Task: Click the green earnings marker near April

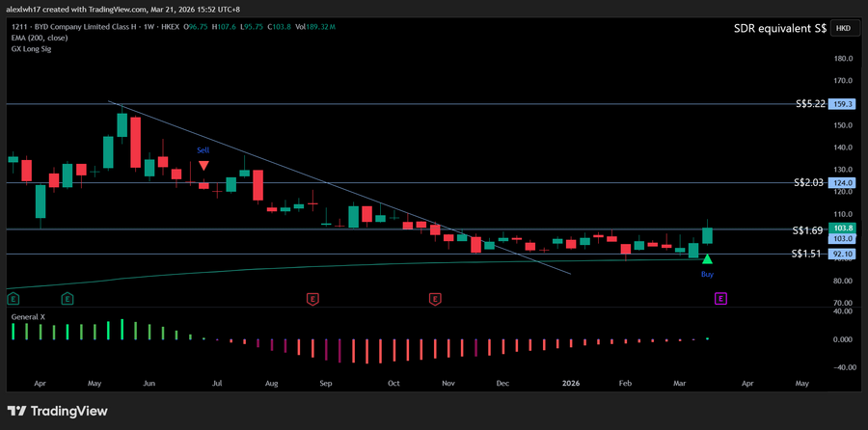Action: (67, 300)
